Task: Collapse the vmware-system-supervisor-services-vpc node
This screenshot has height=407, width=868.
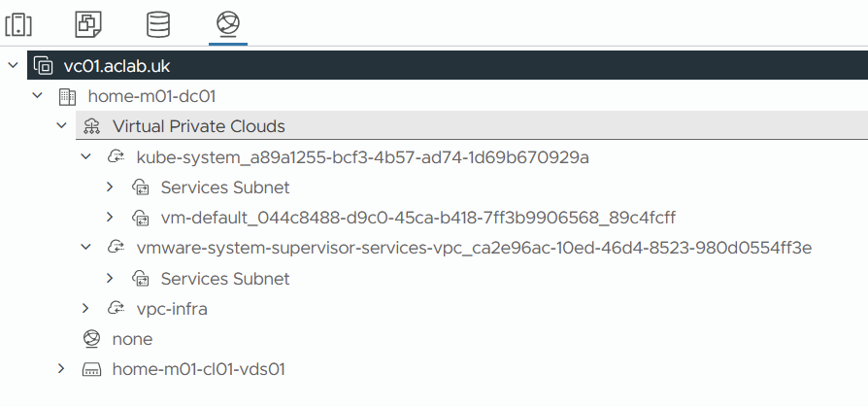Action: pyautogui.click(x=85, y=248)
